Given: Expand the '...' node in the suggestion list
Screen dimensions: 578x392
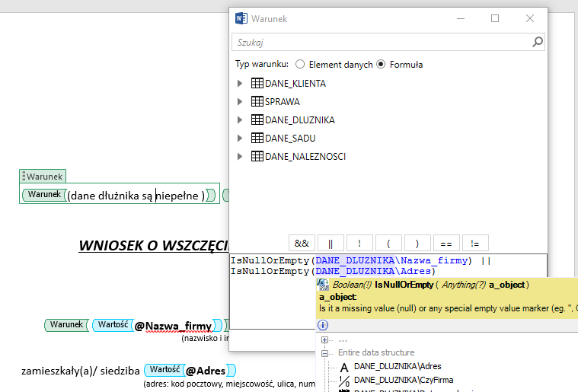Looking at the screenshot, I should 324,340.
